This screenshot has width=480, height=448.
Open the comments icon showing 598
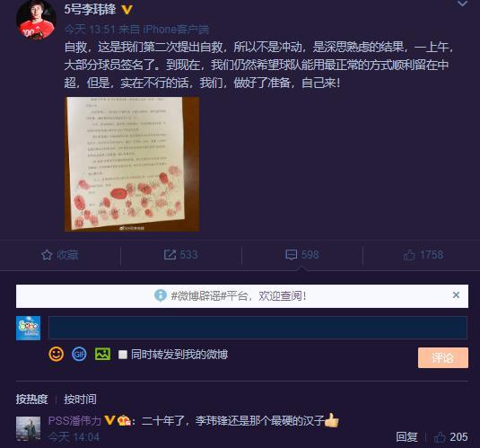(291, 255)
